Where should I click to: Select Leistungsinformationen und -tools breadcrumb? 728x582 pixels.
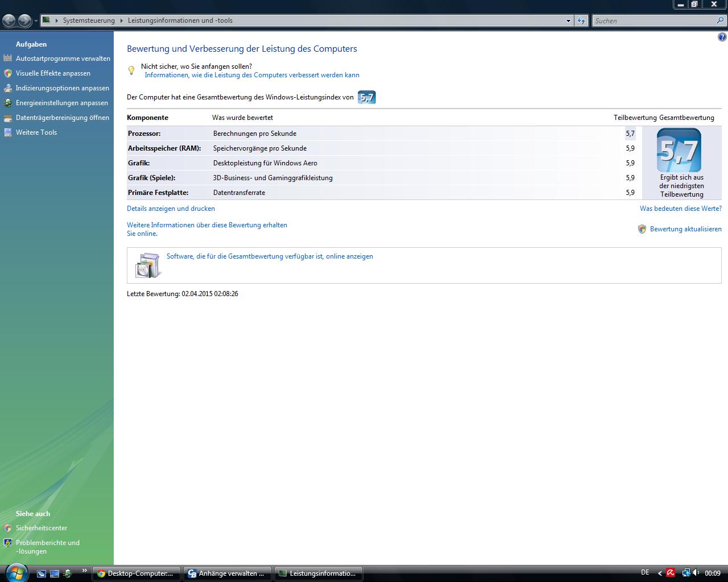point(180,20)
